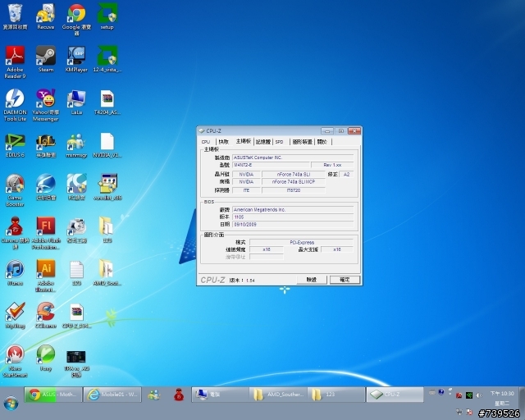Click the ASUSTeK Computer INC. manufacturer field
This screenshot has height=420, width=525.
pyautogui.click(x=293, y=157)
